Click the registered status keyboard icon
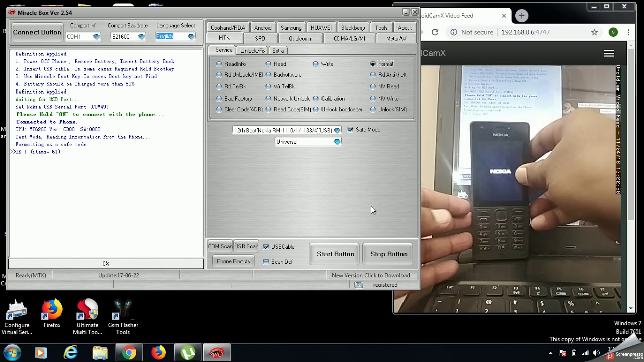This screenshot has width=644, height=362. [x=359, y=285]
